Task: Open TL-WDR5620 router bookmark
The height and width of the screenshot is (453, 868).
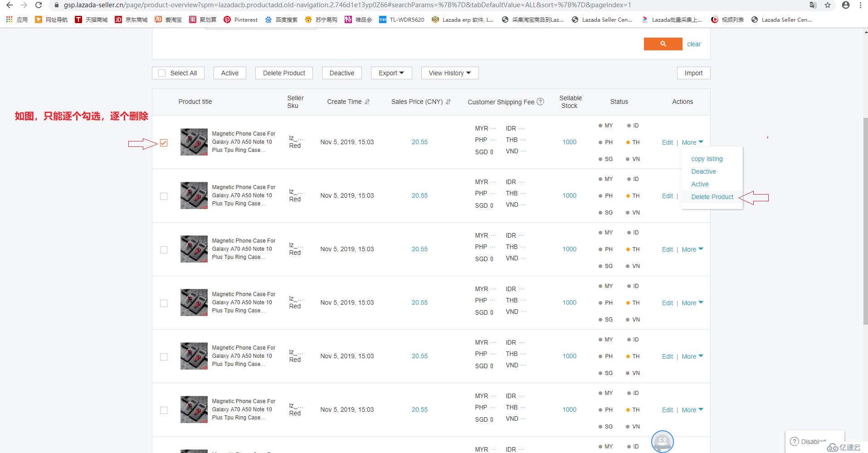Action: click(x=402, y=19)
